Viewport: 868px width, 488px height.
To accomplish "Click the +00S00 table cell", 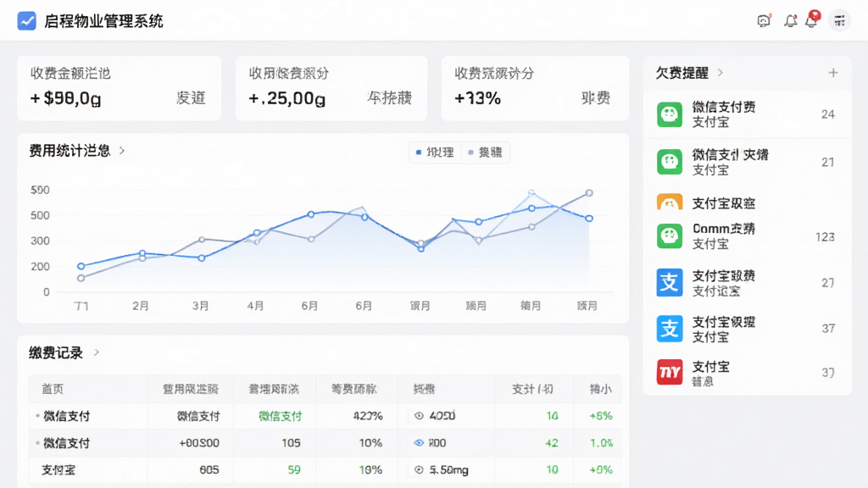I will (199, 443).
